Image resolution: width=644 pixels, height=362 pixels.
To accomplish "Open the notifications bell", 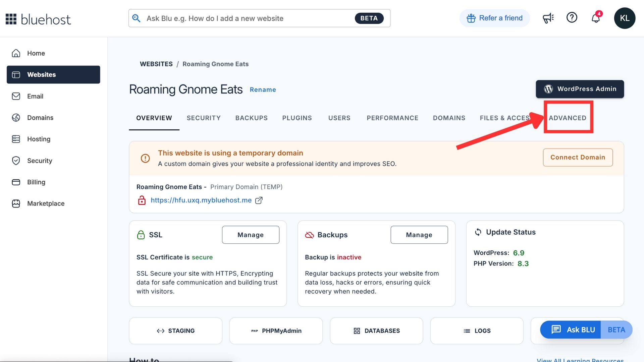I will [595, 18].
